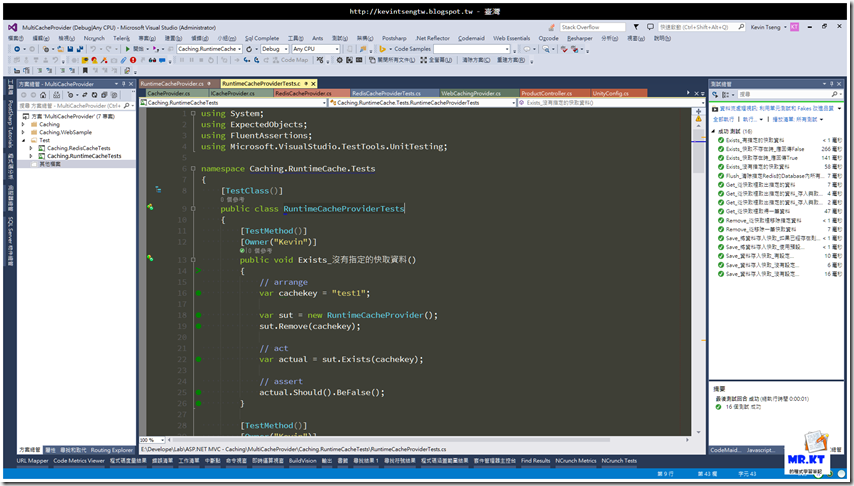The width and height of the screenshot is (854, 486).
Task: Open the Resharper menu
Action: [x=580, y=39]
